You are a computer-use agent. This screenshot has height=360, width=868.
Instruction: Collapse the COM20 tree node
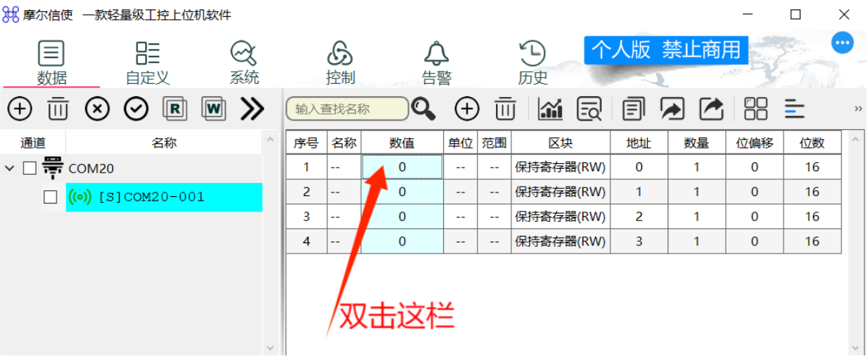(x=10, y=168)
